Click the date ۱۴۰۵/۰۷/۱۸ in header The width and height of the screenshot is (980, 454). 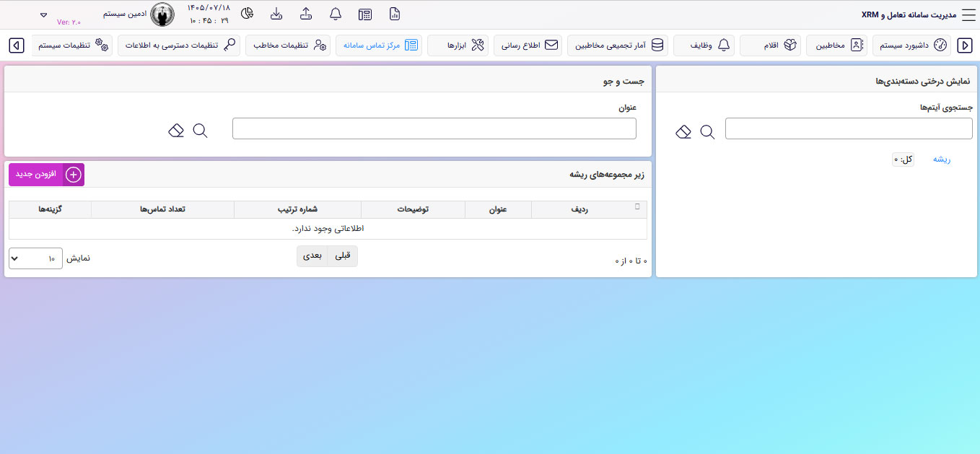tap(209, 7)
